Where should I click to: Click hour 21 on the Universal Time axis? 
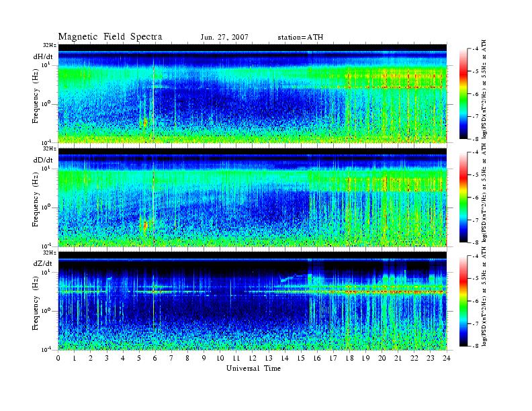coord(398,358)
